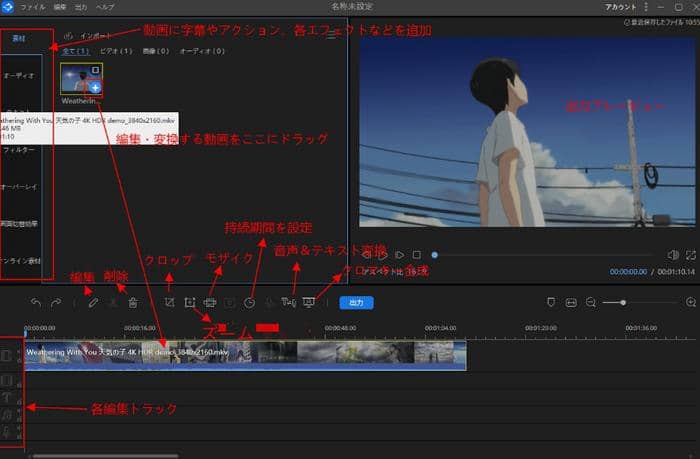Select the Crop tool icon
The height and width of the screenshot is (459, 700).
click(x=169, y=302)
